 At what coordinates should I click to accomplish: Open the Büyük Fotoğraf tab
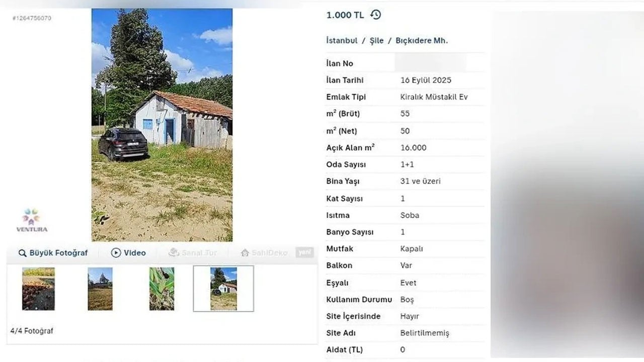53,253
